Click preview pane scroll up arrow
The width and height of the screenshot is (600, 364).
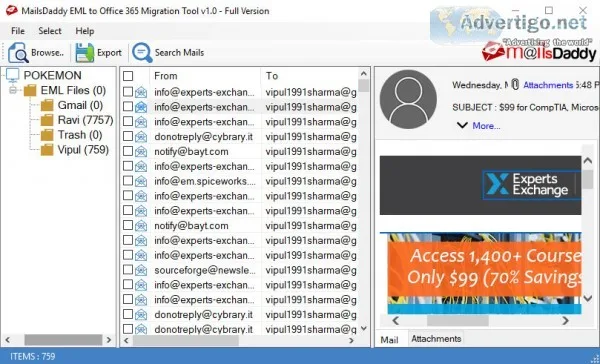[x=588, y=161]
